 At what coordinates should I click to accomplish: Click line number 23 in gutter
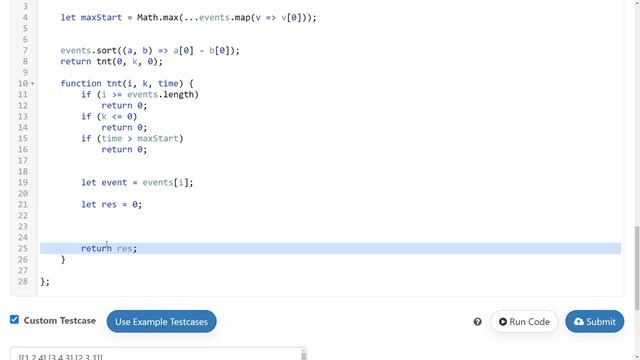tap(23, 227)
